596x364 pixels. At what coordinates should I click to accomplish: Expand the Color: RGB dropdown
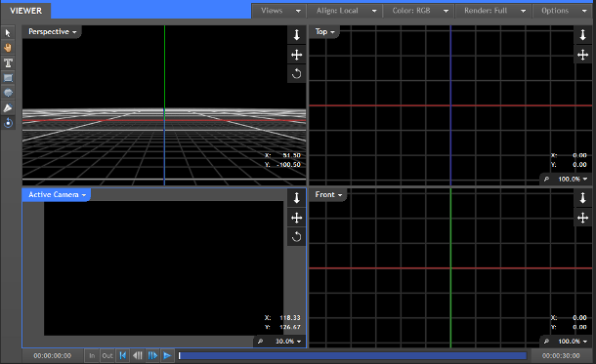pos(418,11)
